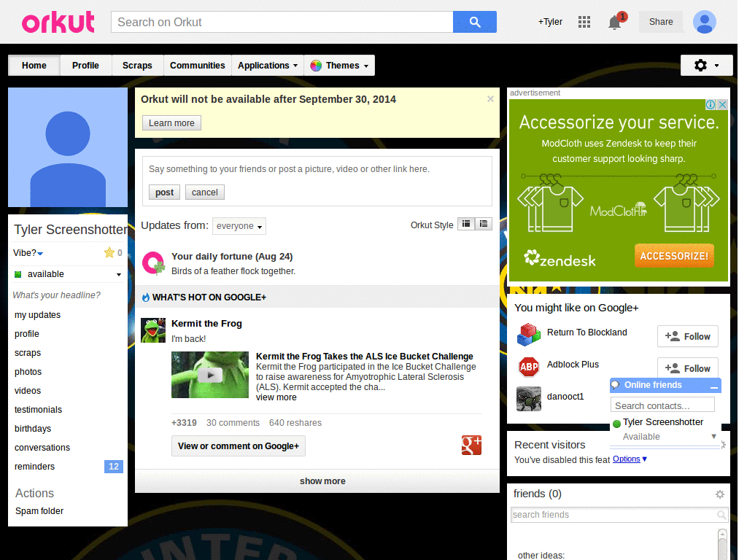This screenshot has height=560, width=747.
Task: Close the Zendesk advertisement
Action: (x=722, y=105)
